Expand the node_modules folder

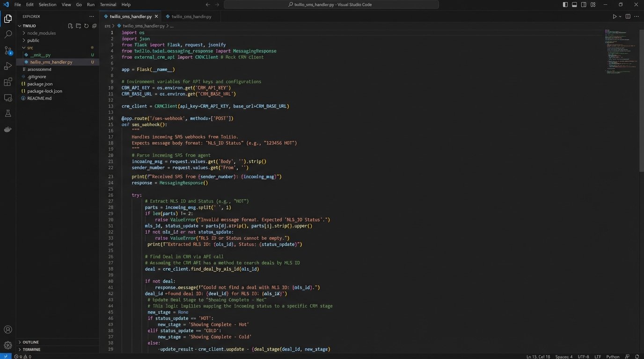[x=41, y=33]
